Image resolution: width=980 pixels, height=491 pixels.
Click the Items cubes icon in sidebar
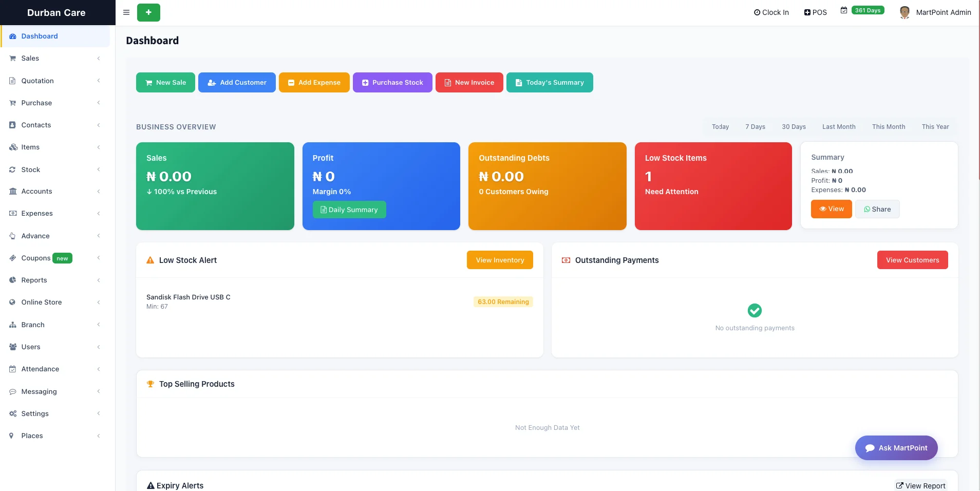pos(13,147)
